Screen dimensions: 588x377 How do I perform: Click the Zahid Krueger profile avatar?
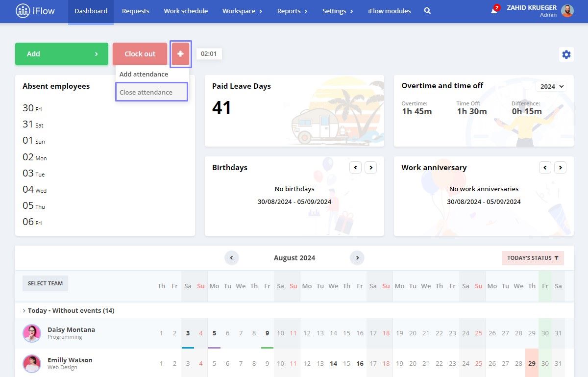(567, 11)
